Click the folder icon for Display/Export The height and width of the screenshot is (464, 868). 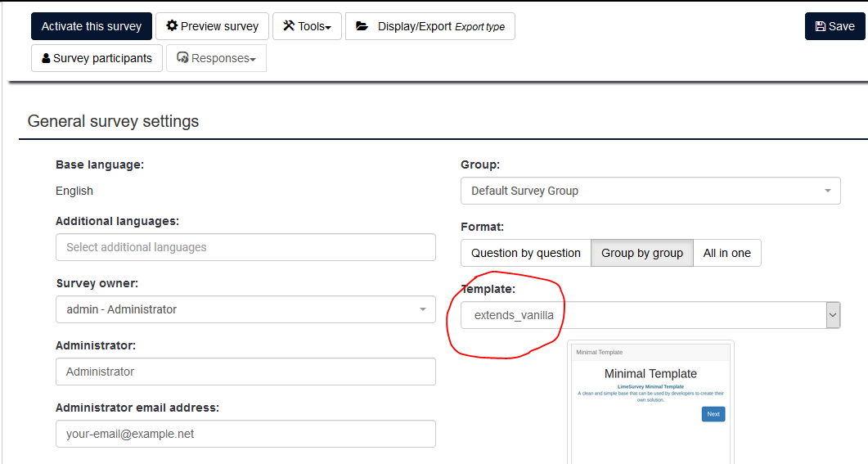point(362,26)
